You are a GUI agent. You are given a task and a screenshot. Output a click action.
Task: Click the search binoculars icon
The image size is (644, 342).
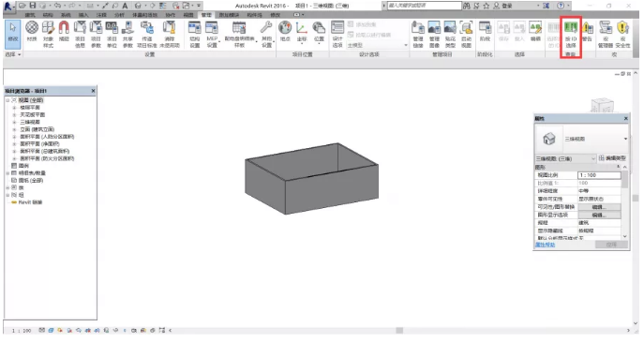point(467,6)
